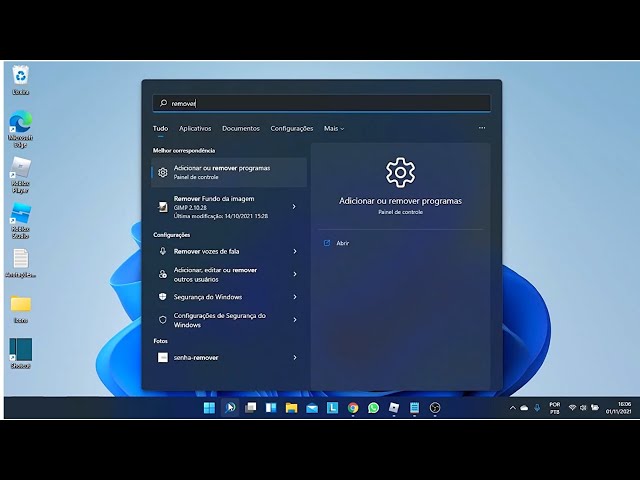Open WhatsApp from the taskbar
The width and height of the screenshot is (640, 480).
pyautogui.click(x=373, y=408)
